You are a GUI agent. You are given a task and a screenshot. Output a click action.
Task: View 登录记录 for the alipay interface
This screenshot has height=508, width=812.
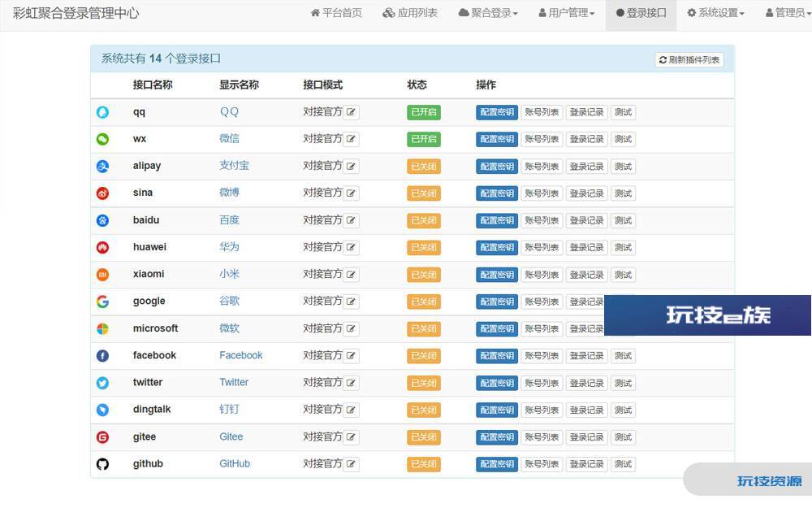click(587, 167)
